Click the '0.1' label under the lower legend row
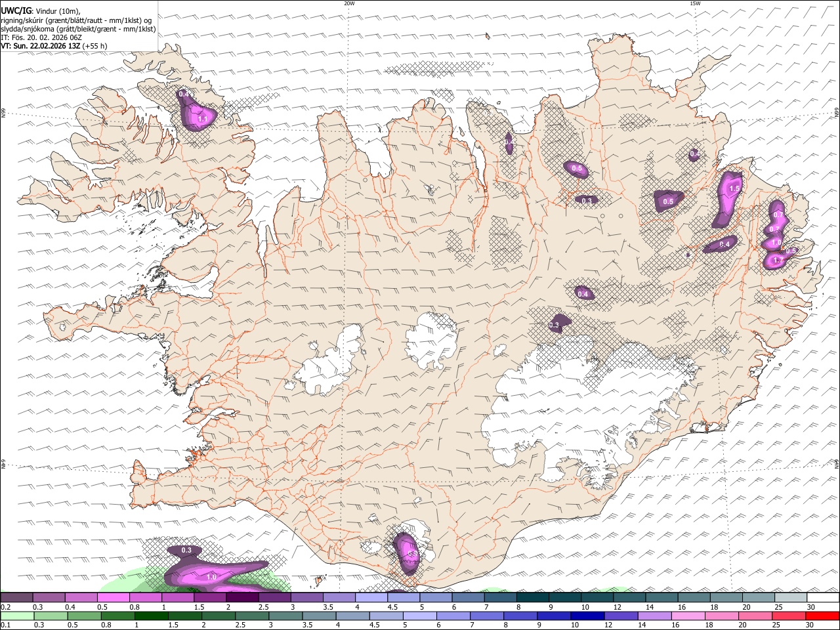This screenshot has height=630, width=840. [6, 625]
